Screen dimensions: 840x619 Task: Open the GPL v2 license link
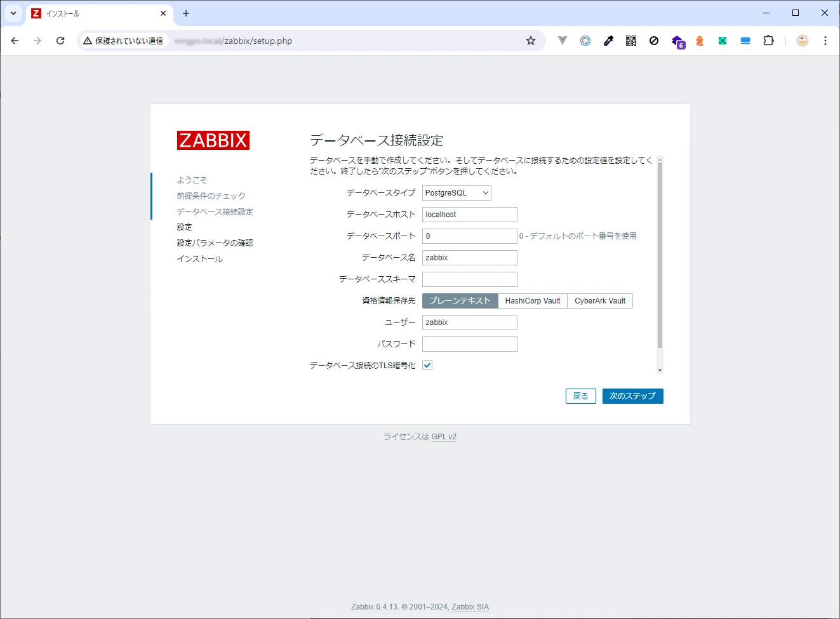(444, 437)
